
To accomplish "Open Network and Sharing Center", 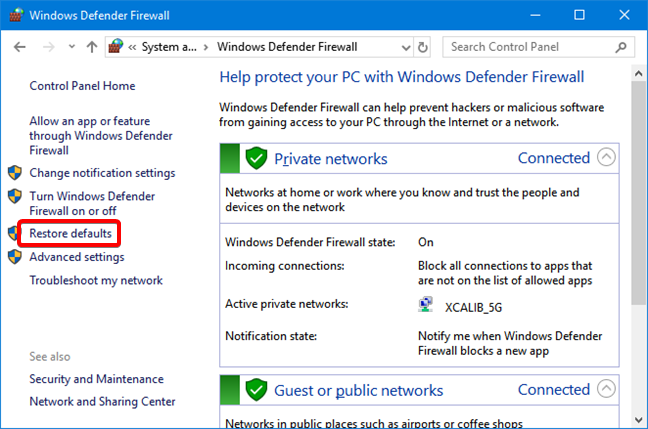I will coord(102,401).
